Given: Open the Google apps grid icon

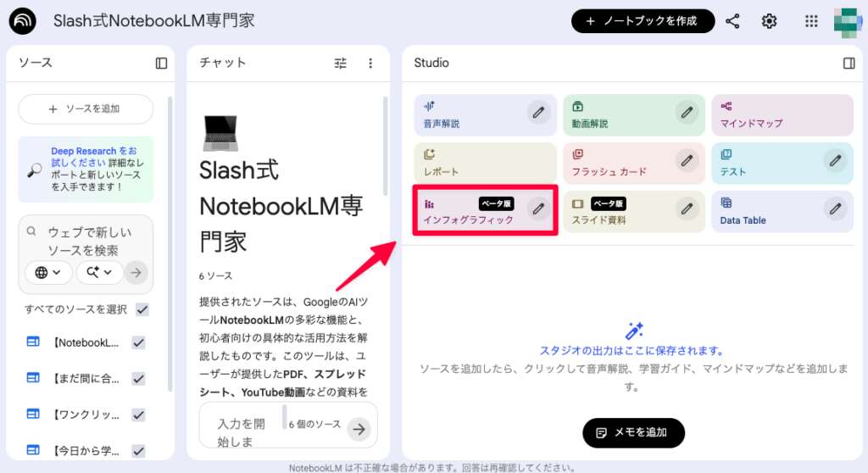Looking at the screenshot, I should point(811,21).
